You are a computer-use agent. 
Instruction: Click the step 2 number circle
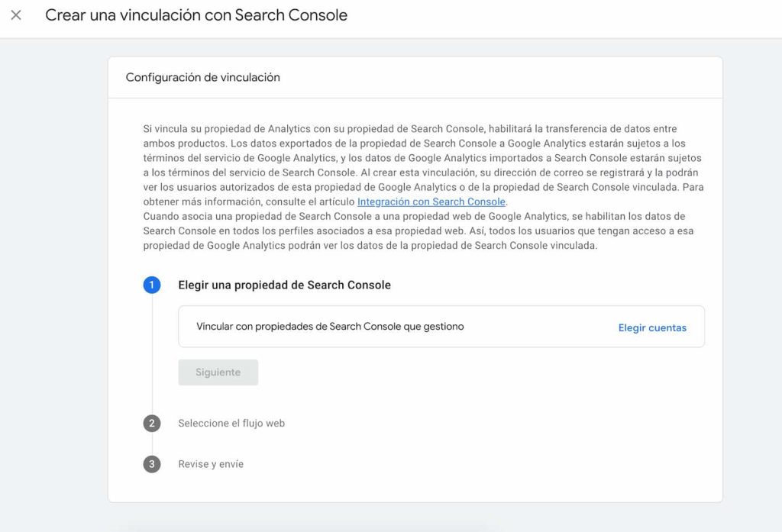[x=152, y=423]
